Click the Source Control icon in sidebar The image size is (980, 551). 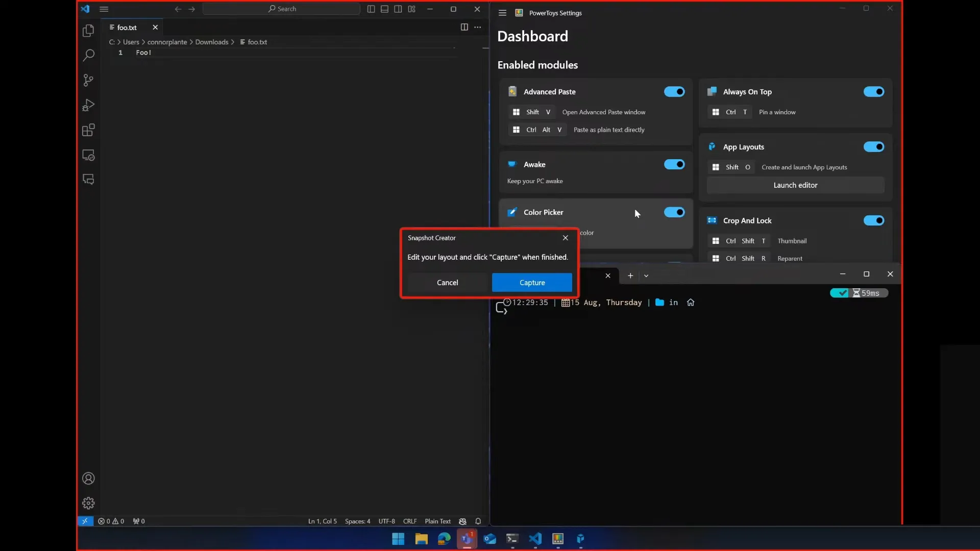[x=88, y=80]
